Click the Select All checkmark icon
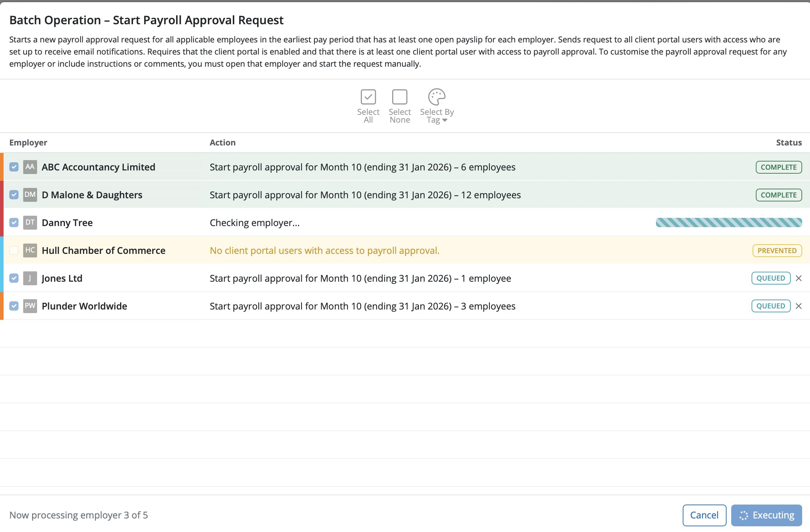Image resolution: width=810 pixels, height=532 pixels. pyautogui.click(x=368, y=97)
